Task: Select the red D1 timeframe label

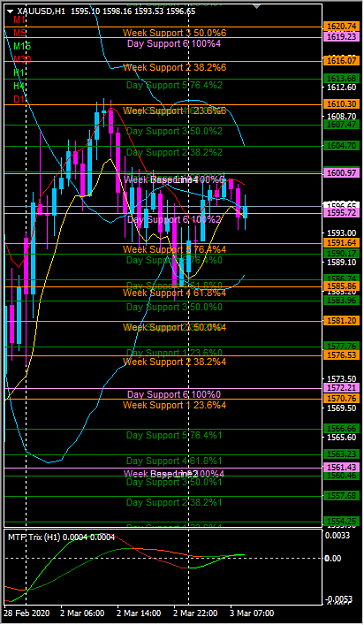Action: click(19, 99)
